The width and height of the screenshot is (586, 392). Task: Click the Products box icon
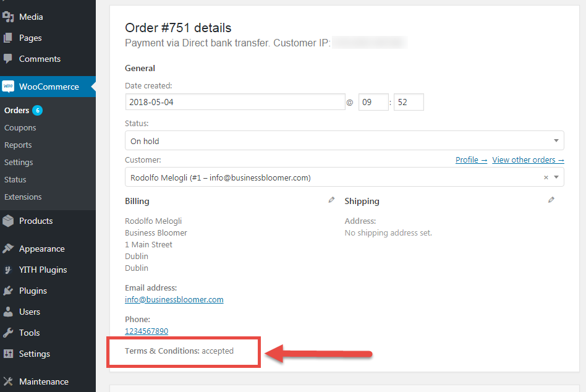click(x=8, y=221)
